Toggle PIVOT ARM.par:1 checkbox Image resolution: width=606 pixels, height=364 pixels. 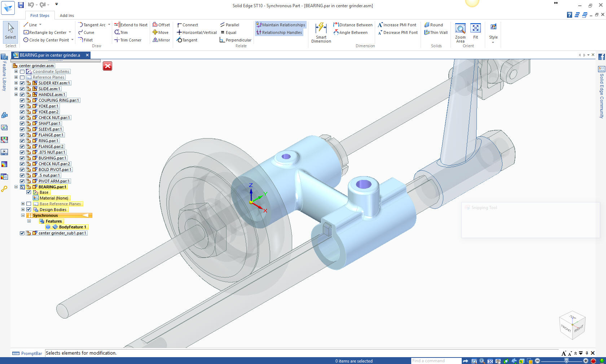(22, 181)
